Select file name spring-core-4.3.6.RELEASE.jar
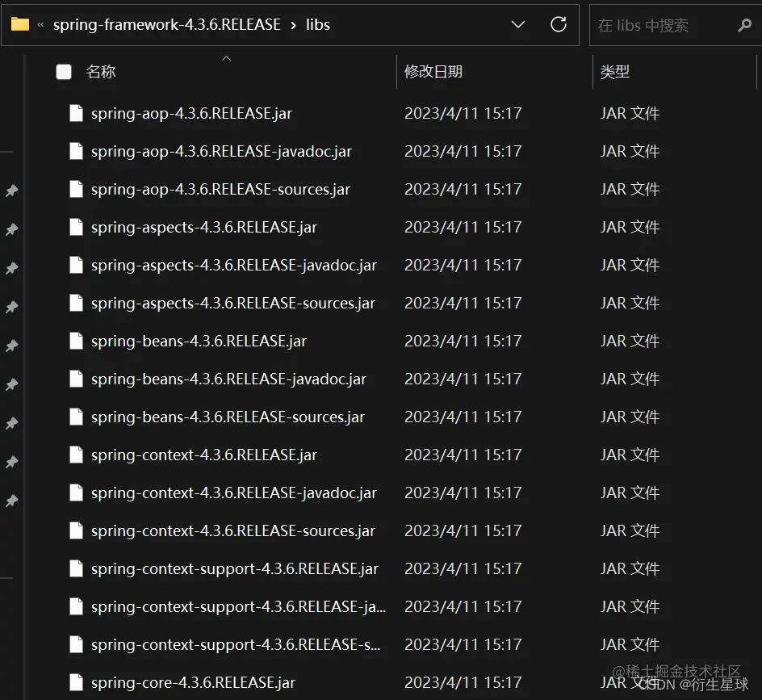This screenshot has height=700, width=762. (193, 682)
